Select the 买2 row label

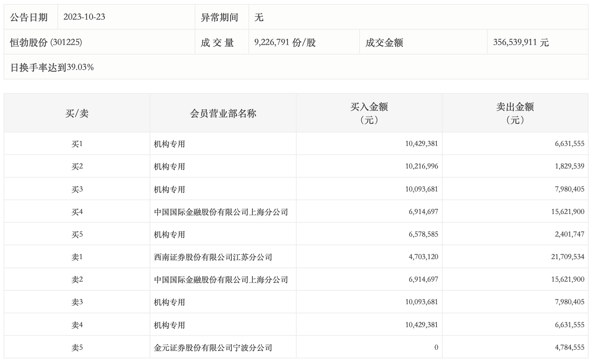point(77,167)
